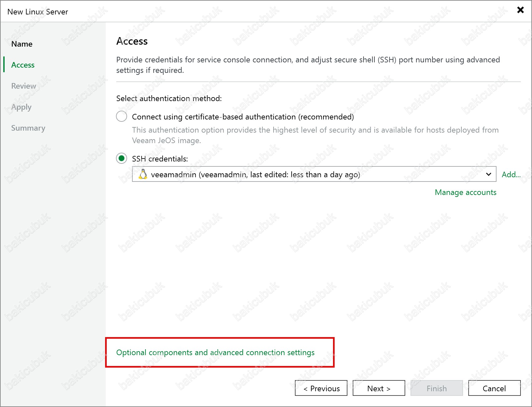Close the New Linux Server dialog
The height and width of the screenshot is (407, 532).
[x=520, y=10]
